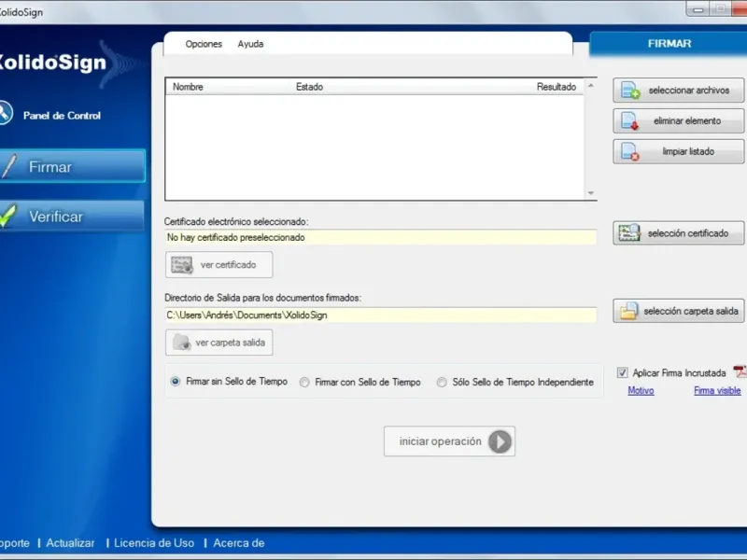Screen dimensions: 747x560
Task: Open the Opciones menu
Action: point(204,44)
